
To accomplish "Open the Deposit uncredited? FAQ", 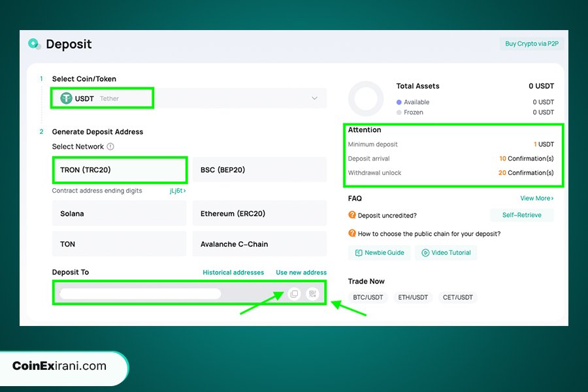I will tap(387, 216).
